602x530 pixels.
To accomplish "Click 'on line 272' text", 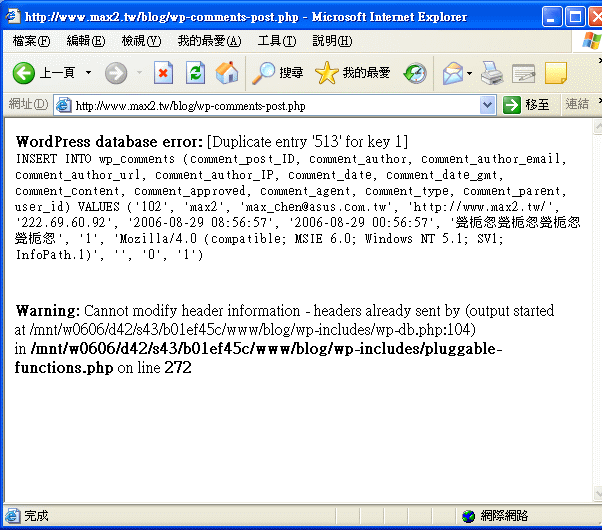I will 154,368.
